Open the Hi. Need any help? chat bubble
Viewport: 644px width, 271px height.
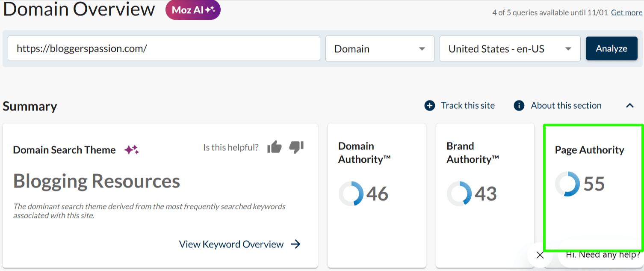[x=602, y=255]
